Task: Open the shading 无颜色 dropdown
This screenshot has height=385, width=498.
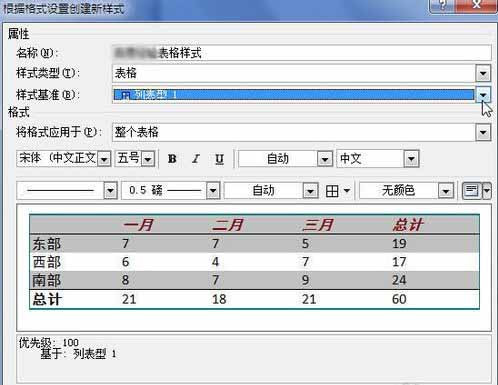Action: [446, 191]
